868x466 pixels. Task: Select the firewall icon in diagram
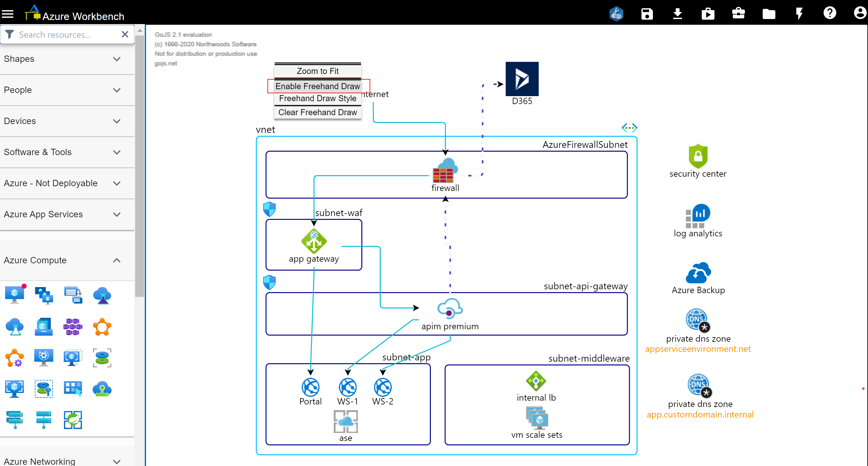click(x=445, y=171)
